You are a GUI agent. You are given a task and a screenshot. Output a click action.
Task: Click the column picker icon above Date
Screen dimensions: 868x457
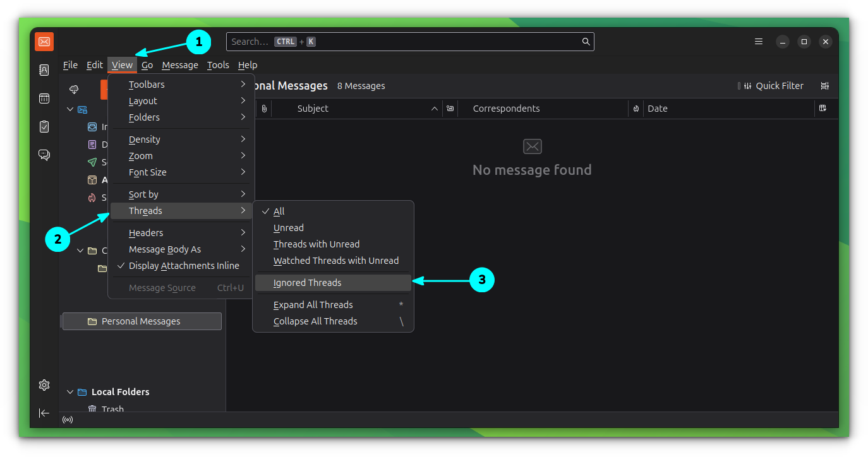tap(825, 108)
